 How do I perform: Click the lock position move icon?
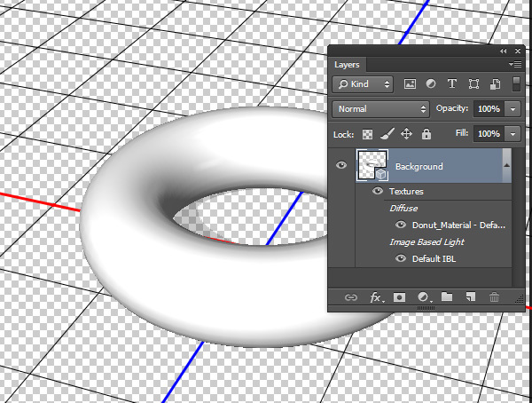pos(407,134)
